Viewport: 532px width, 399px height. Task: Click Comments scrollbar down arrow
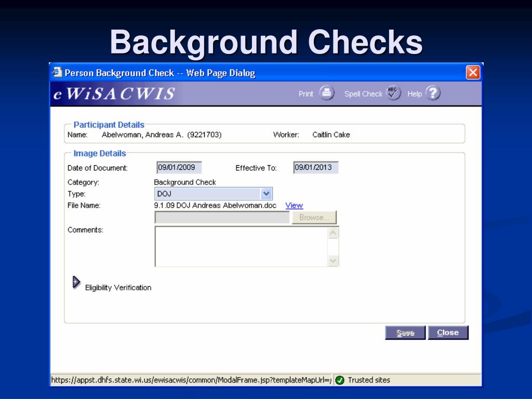click(334, 261)
